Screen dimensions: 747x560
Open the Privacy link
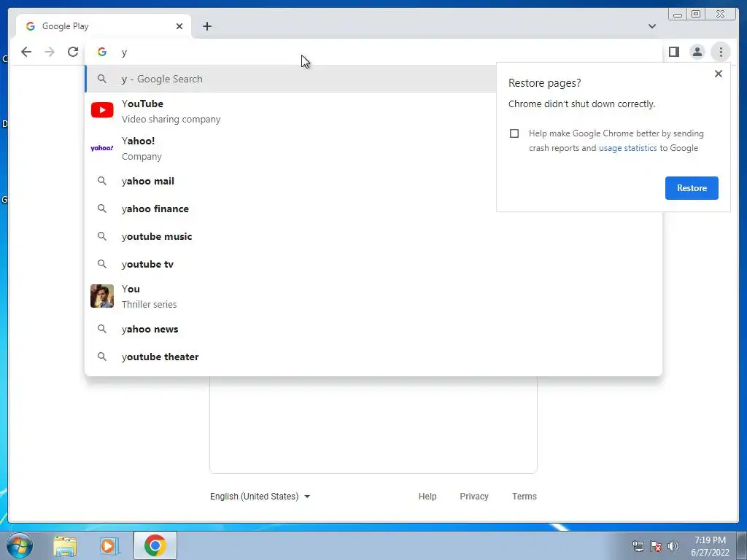[474, 496]
